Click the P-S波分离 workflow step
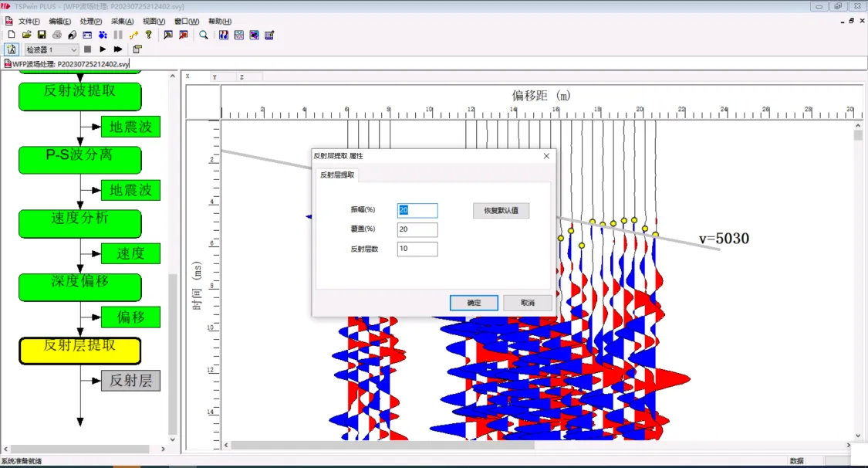Viewport: 868px width, 468px height. pos(80,160)
